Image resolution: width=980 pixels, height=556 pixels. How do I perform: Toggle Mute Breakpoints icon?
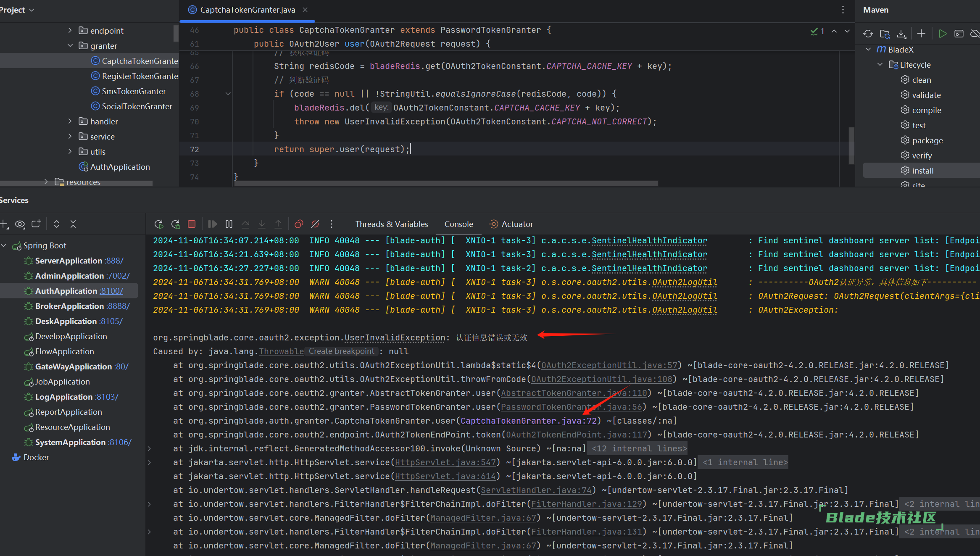(315, 224)
